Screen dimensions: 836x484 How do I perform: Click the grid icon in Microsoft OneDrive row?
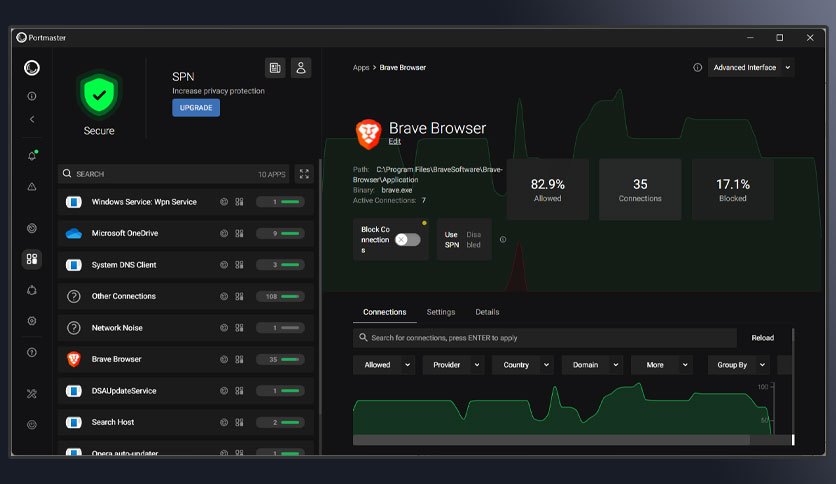point(239,233)
